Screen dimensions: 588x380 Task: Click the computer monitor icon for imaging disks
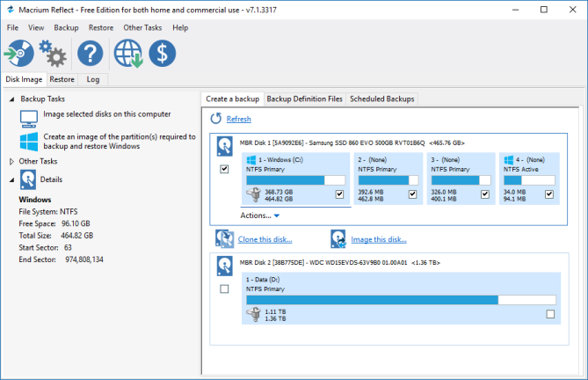coord(29,119)
